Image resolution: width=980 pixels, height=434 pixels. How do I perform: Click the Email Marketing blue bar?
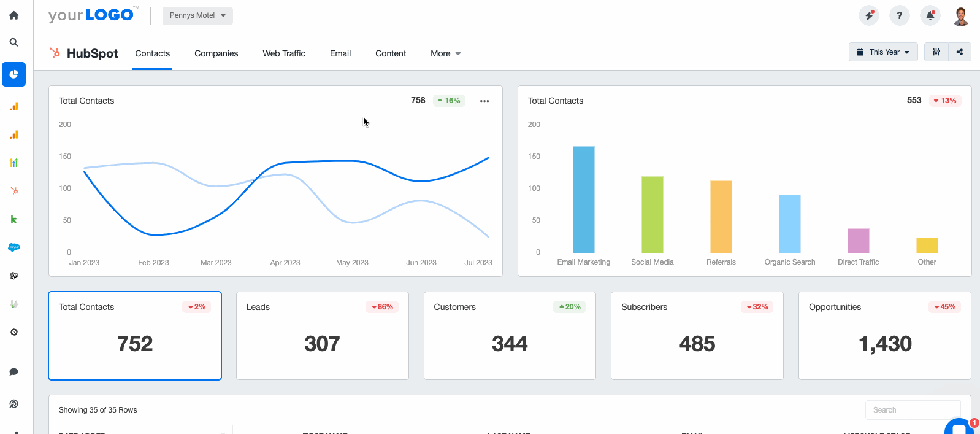583,200
